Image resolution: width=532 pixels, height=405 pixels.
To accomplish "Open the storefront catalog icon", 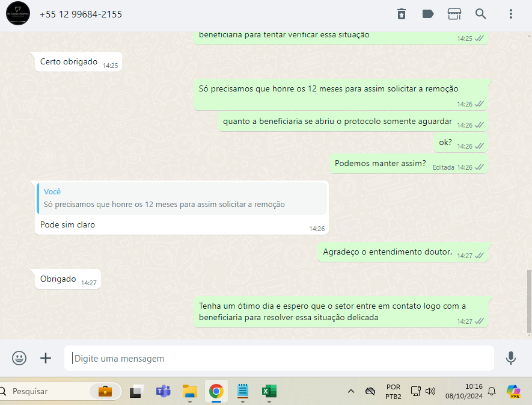I will [x=454, y=14].
